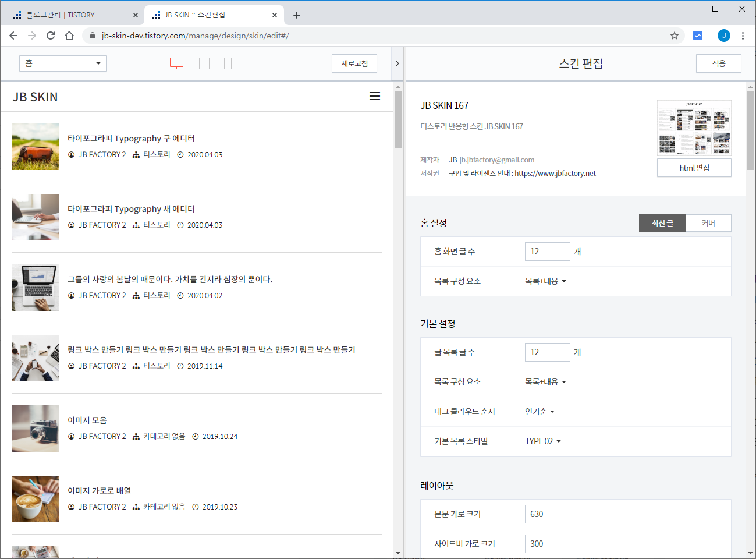Click the date 2019.11.14
The image size is (756, 559).
205,366
